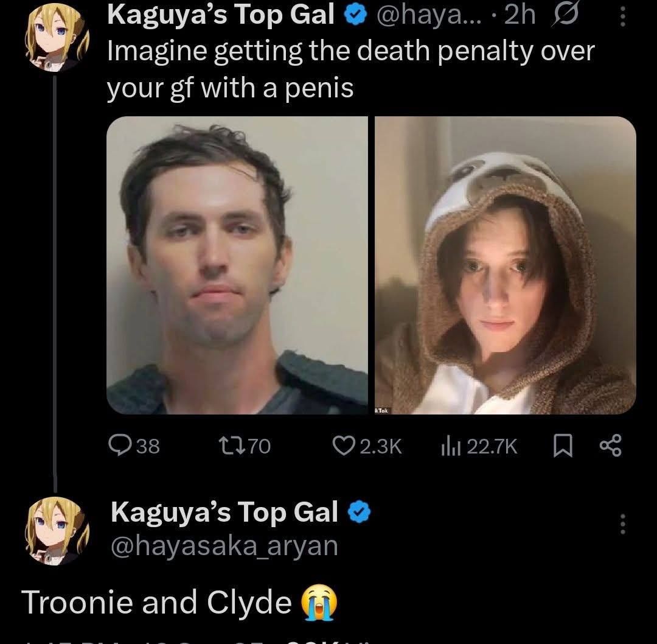This screenshot has height=644, width=657.
Task: Open the right hooded photo thumbnail
Action: 506,265
